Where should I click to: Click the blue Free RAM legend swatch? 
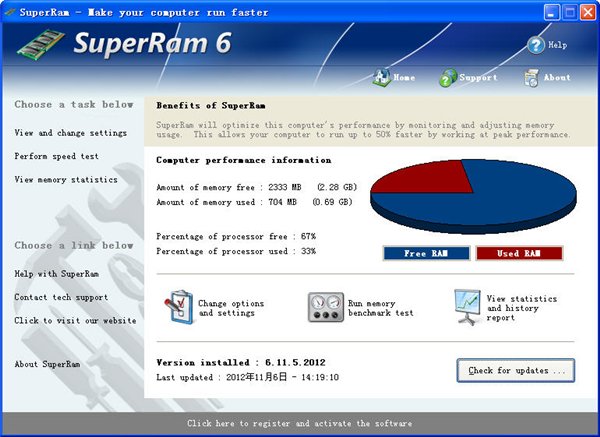click(426, 253)
